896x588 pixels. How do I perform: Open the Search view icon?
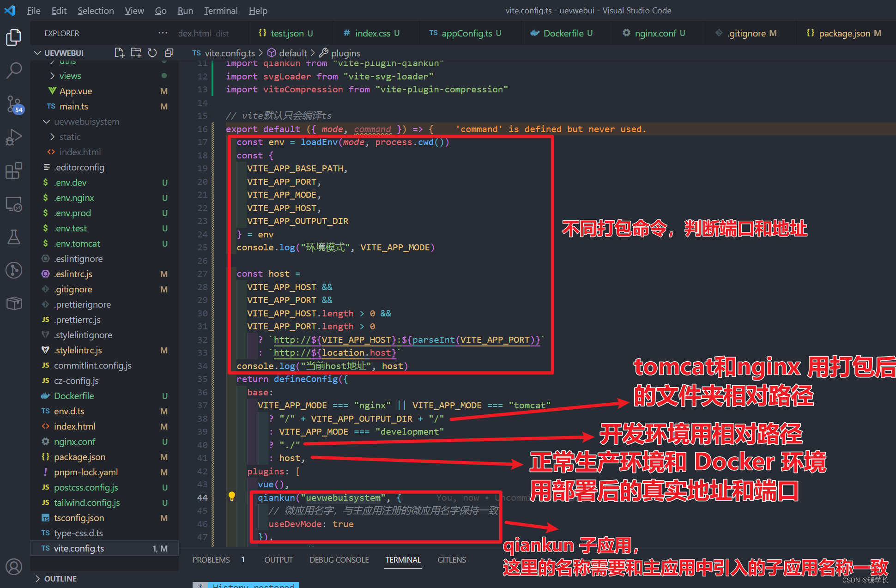click(x=14, y=71)
